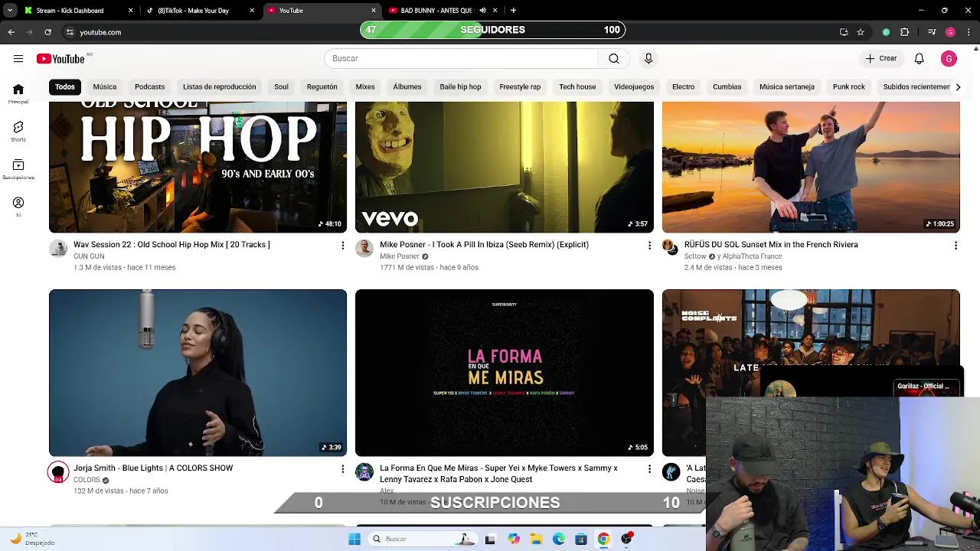
Task: Open the media controls icon in Chrome toolbar
Action: click(x=931, y=32)
